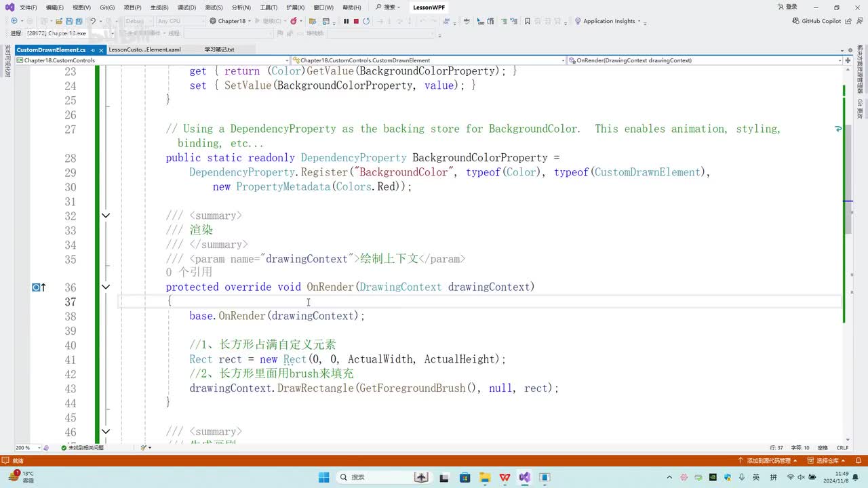Open the 文件(F) menu
The width and height of the screenshot is (868, 488).
pyautogui.click(x=28, y=7)
